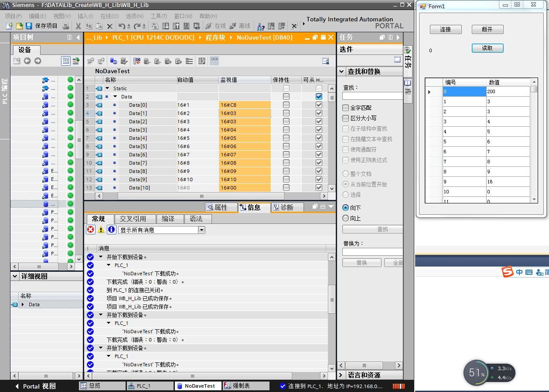The width and height of the screenshot is (549, 392).
Task: Show only error messages filter icon
Action: 90,230
